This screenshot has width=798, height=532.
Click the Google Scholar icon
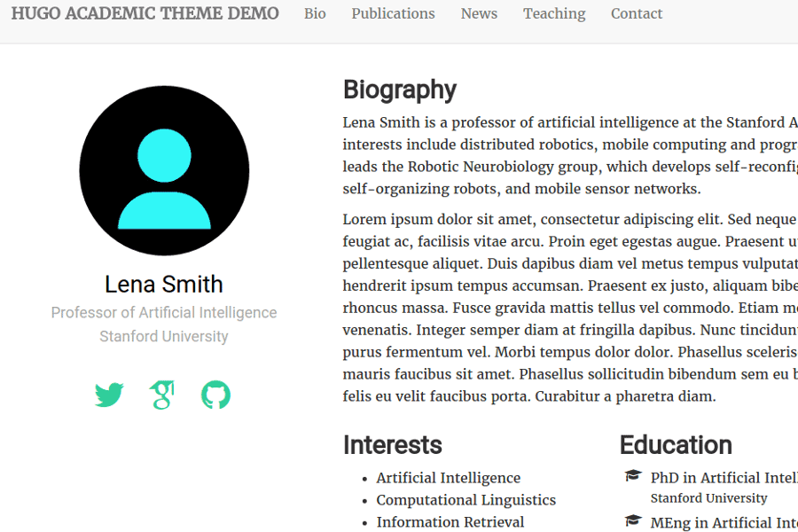click(161, 395)
